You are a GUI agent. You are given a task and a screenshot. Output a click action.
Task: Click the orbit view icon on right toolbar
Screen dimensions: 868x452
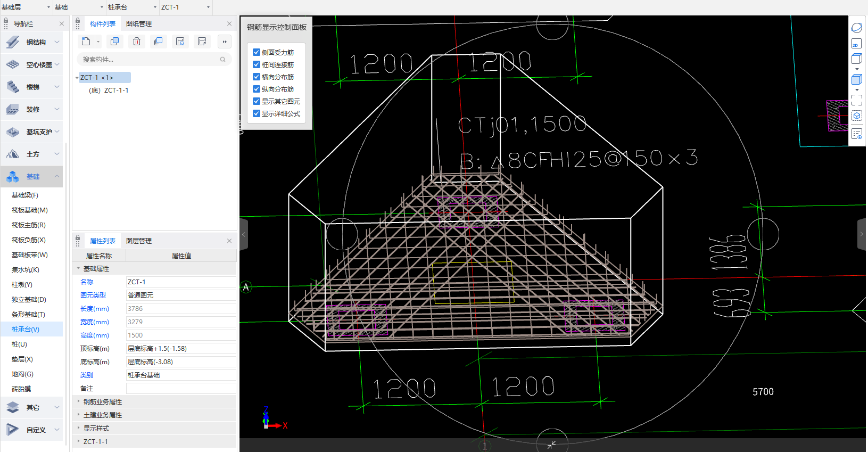point(856,28)
